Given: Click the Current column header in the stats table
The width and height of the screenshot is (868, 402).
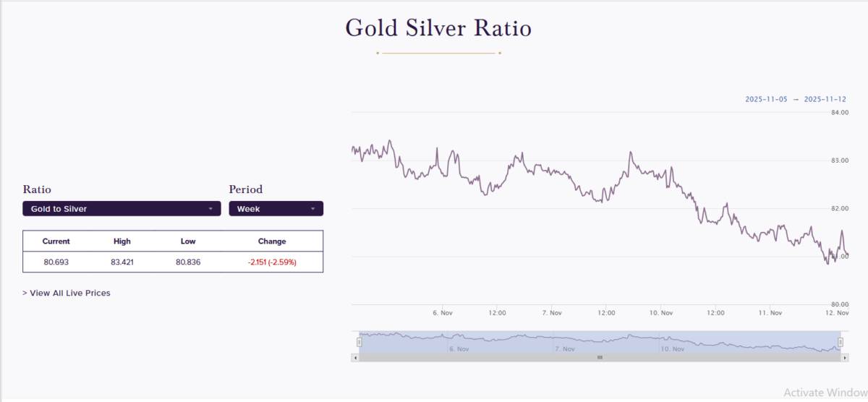Looking at the screenshot, I should [x=56, y=241].
